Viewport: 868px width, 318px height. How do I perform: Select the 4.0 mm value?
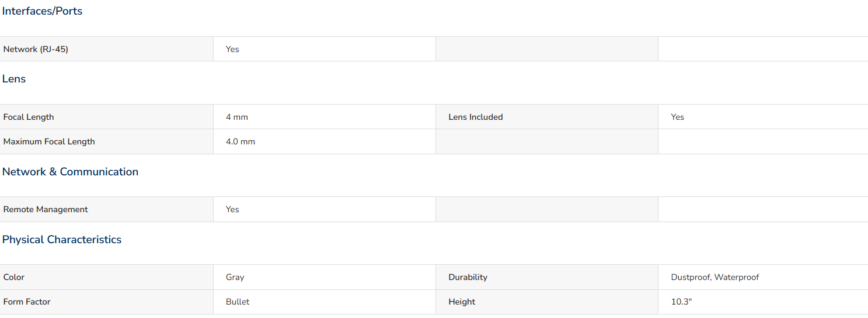point(240,141)
